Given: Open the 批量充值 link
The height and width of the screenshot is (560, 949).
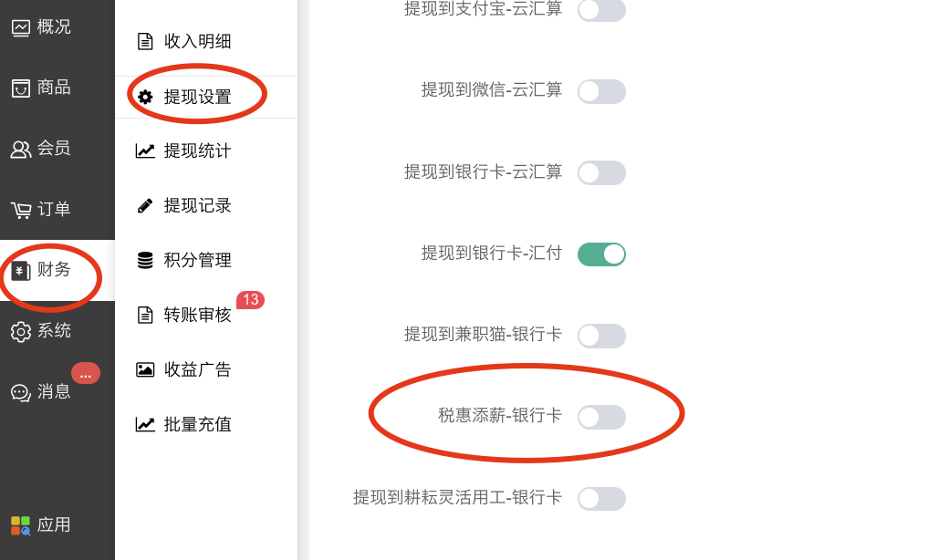Looking at the screenshot, I should [x=197, y=424].
